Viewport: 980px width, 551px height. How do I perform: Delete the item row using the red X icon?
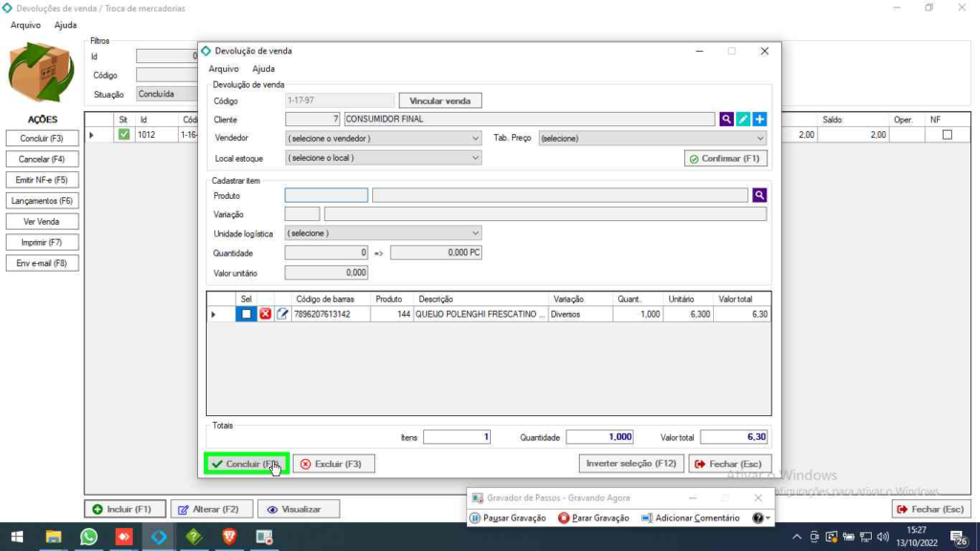click(265, 314)
